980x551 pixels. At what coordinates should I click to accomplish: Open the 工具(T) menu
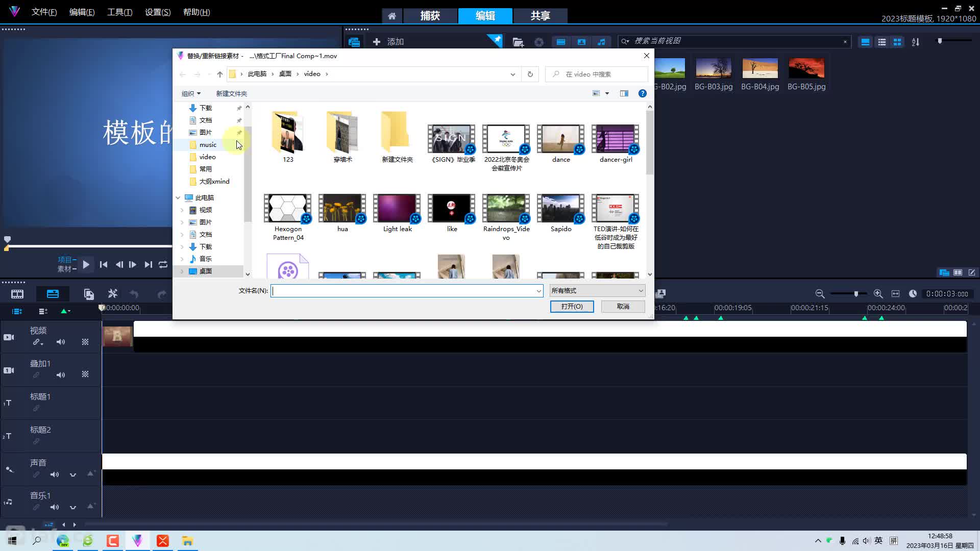[119, 12]
